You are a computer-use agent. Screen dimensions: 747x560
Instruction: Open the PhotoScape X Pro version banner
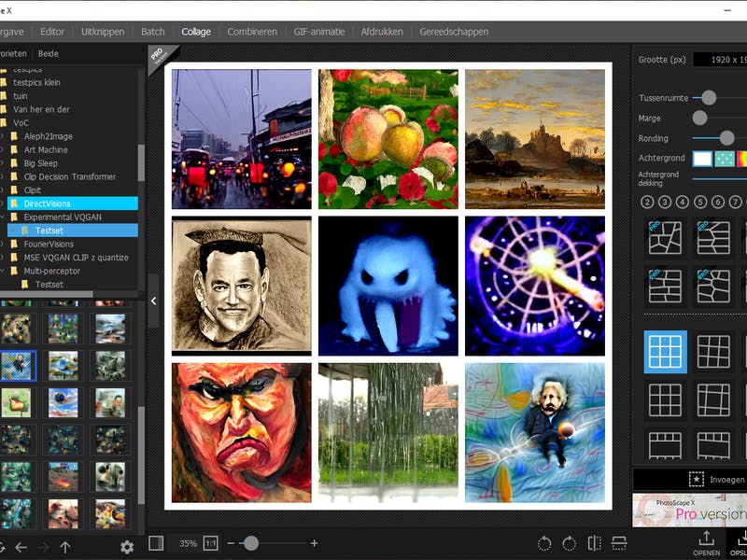[689, 510]
